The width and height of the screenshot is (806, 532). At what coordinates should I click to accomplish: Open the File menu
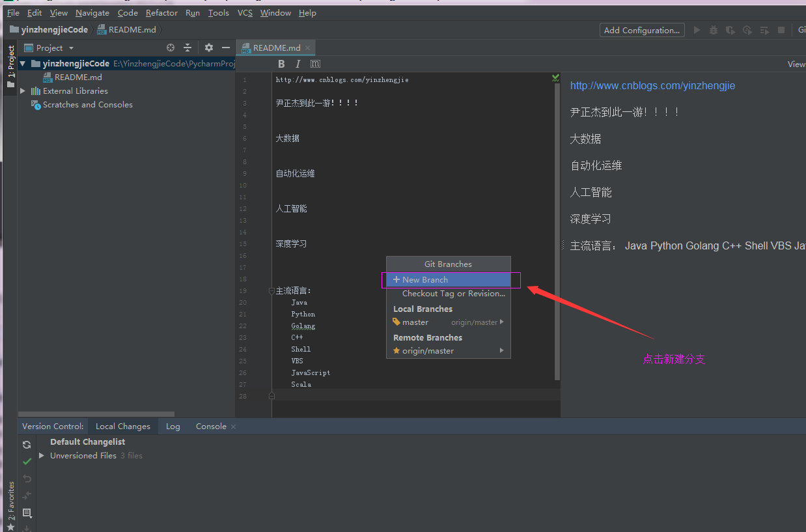click(x=13, y=12)
